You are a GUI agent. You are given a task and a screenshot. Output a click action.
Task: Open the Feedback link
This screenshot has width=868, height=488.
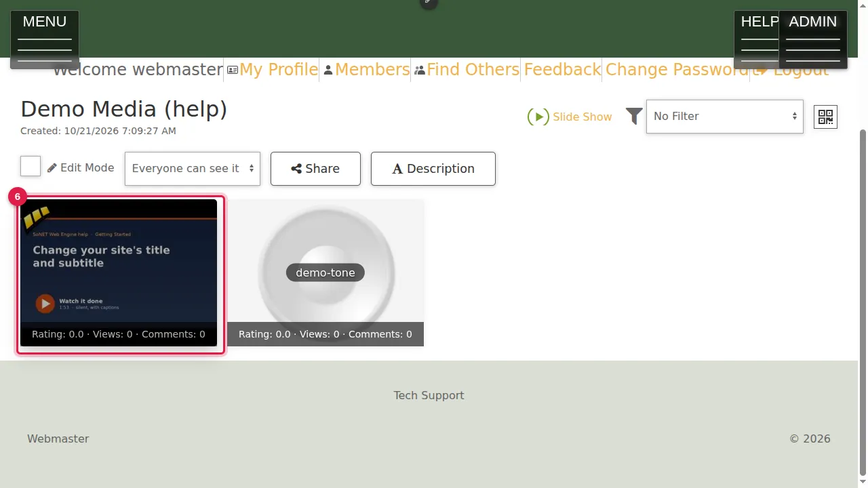[x=562, y=70]
